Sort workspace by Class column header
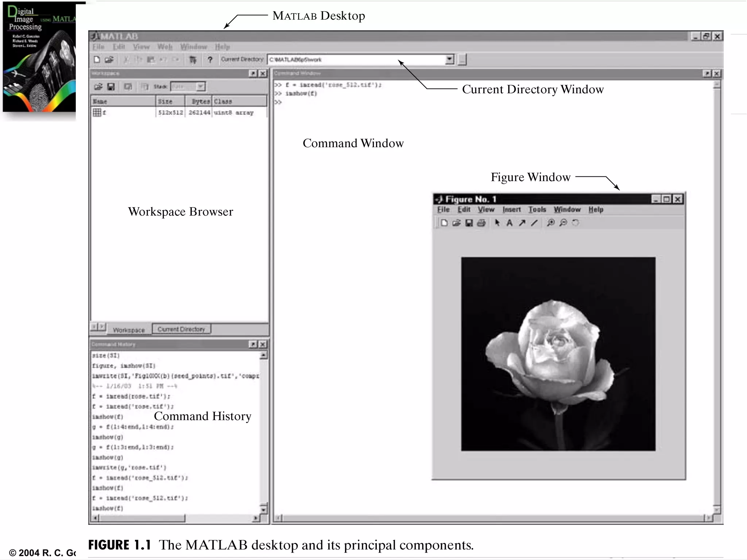 tap(240, 101)
